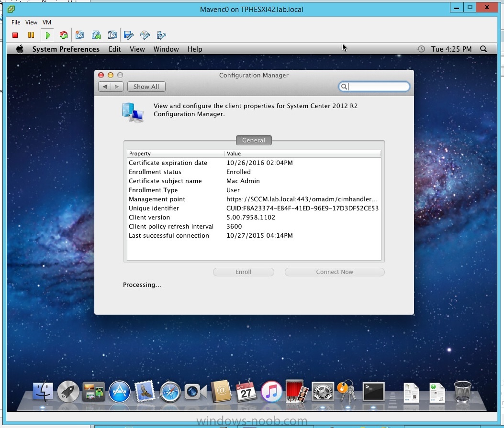Click the GUID value text
Screen dimensions: 504x428
[302, 208]
